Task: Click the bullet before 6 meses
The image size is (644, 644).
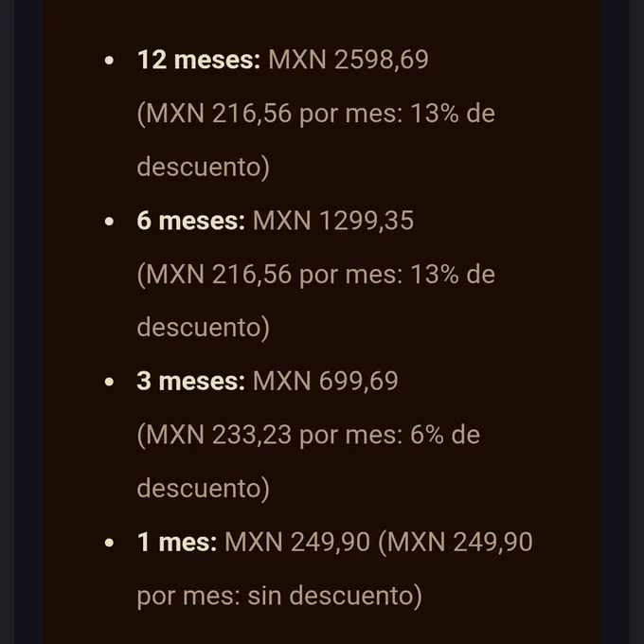Action: coord(109,222)
